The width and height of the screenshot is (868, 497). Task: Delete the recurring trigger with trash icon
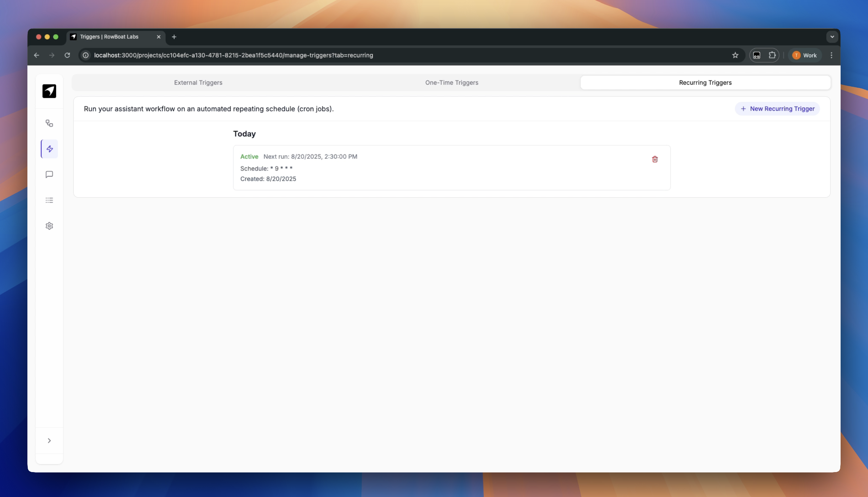click(655, 159)
